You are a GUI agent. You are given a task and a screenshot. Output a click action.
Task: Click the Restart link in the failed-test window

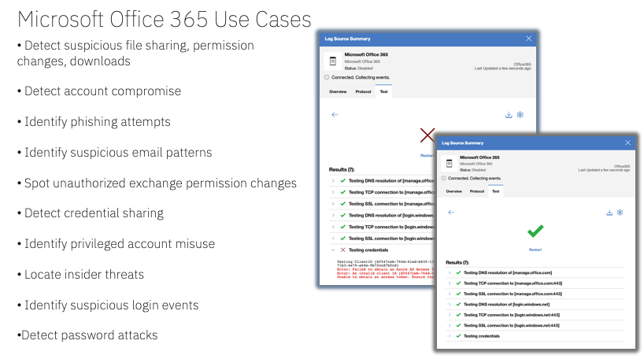click(x=427, y=156)
